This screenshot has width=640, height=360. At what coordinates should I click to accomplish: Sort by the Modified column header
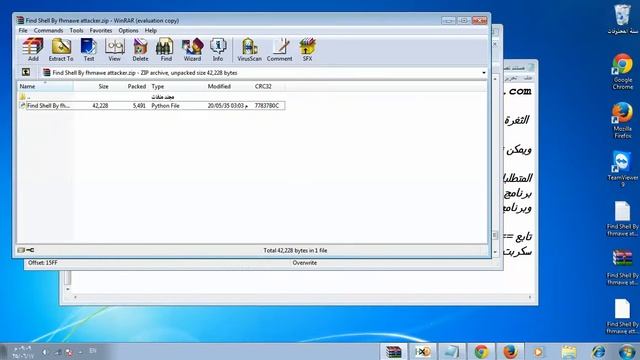(x=229, y=87)
